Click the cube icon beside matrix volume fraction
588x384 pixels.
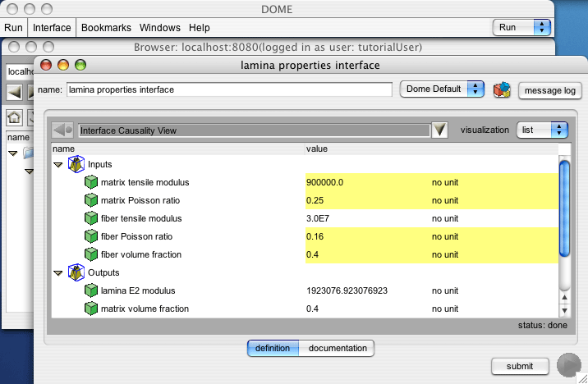point(91,309)
